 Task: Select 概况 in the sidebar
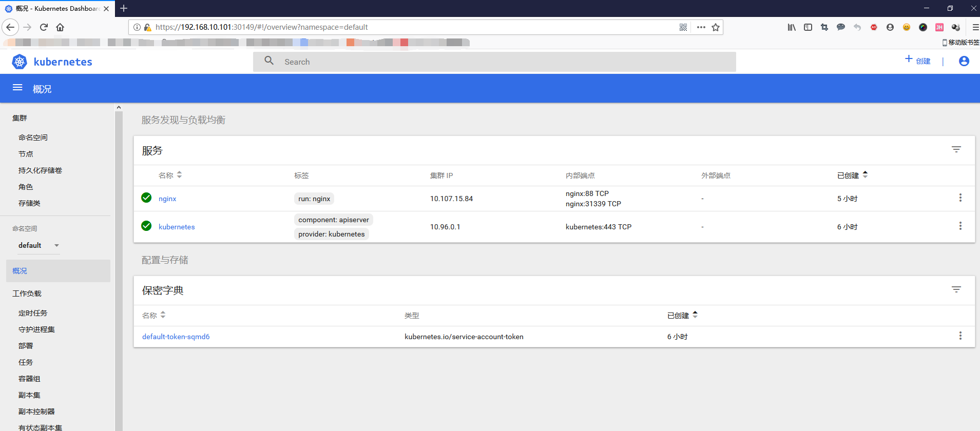58,271
